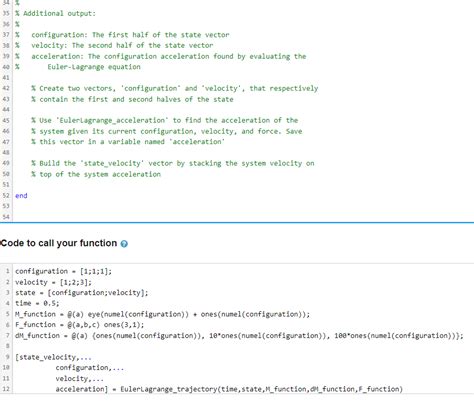Click the help icon beside Code to call your function
This screenshot has height=404, width=474.
(124, 244)
